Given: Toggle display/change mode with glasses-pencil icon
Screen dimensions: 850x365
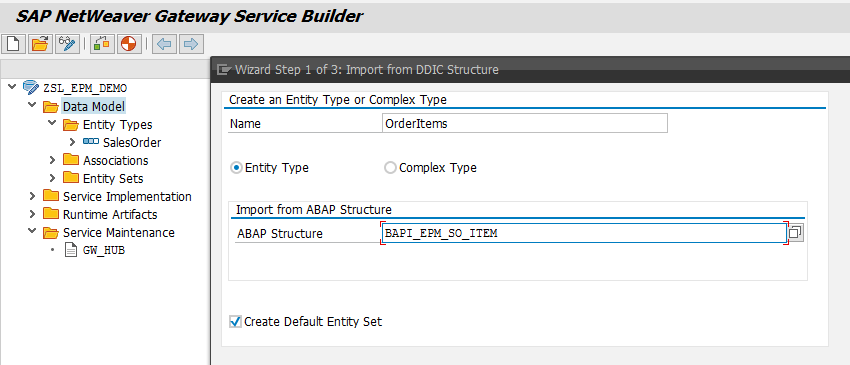Looking at the screenshot, I should pyautogui.click(x=67, y=44).
